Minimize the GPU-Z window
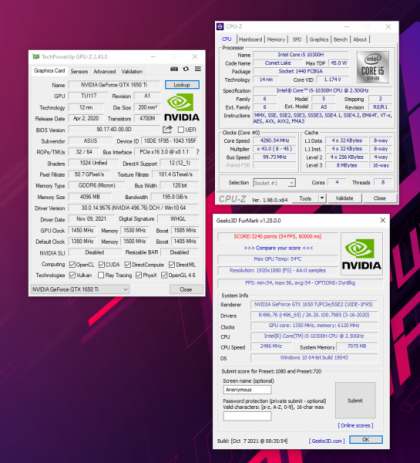Viewport: 420px width, 463px height. click(x=153, y=57)
